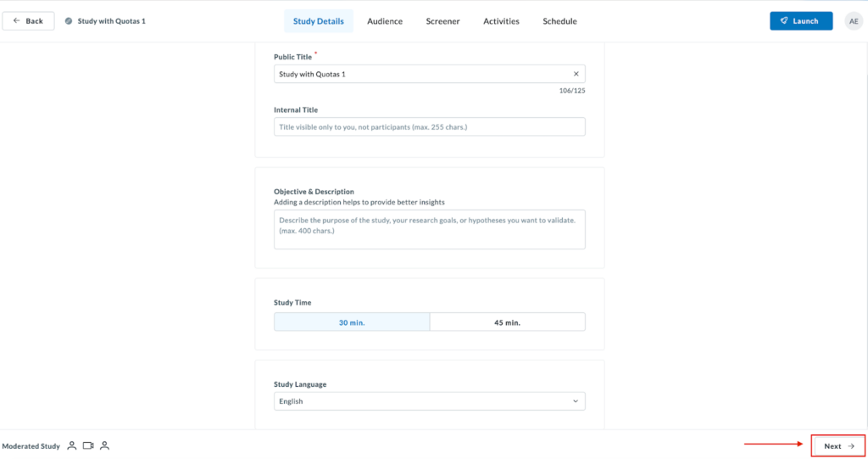The height and width of the screenshot is (459, 868).
Task: Open the Schedule tab
Action: (559, 21)
